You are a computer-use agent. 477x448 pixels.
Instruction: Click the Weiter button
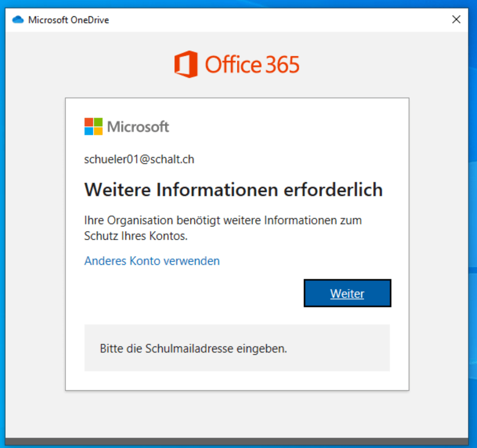tap(347, 294)
